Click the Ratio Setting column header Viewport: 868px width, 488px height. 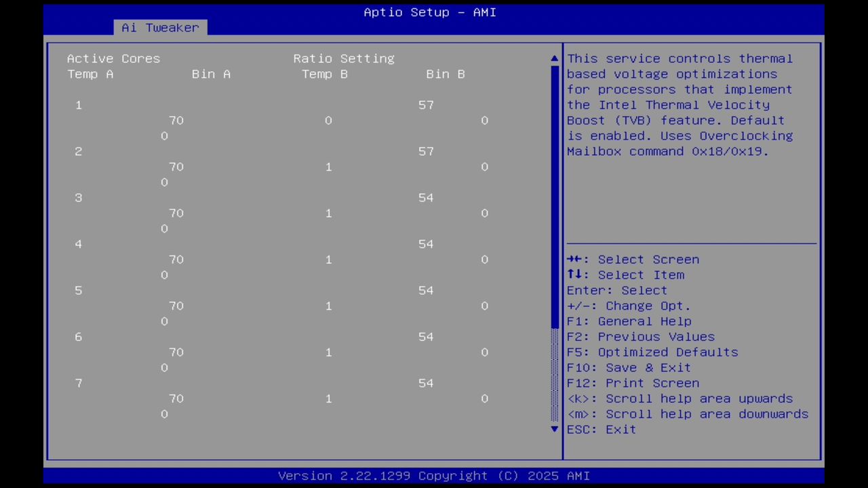click(x=343, y=58)
